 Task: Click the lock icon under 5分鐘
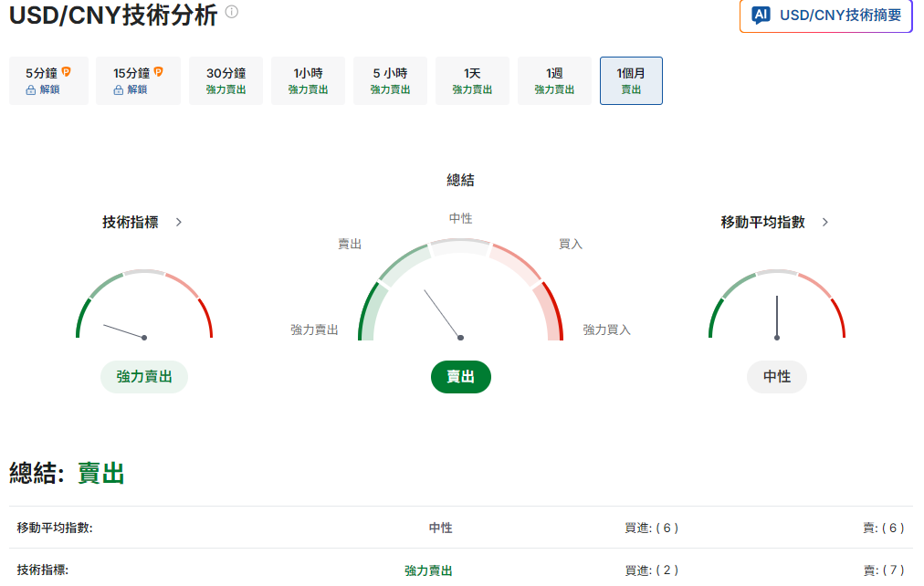[x=30, y=90]
